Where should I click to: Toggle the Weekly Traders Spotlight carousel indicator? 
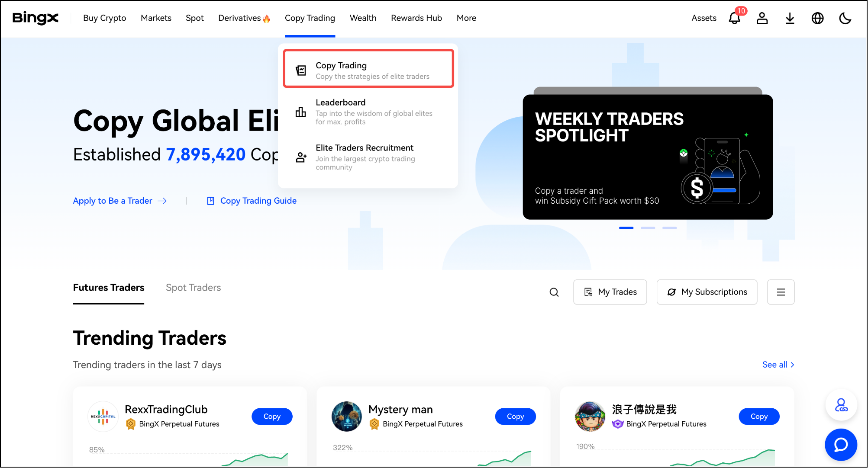(x=648, y=228)
